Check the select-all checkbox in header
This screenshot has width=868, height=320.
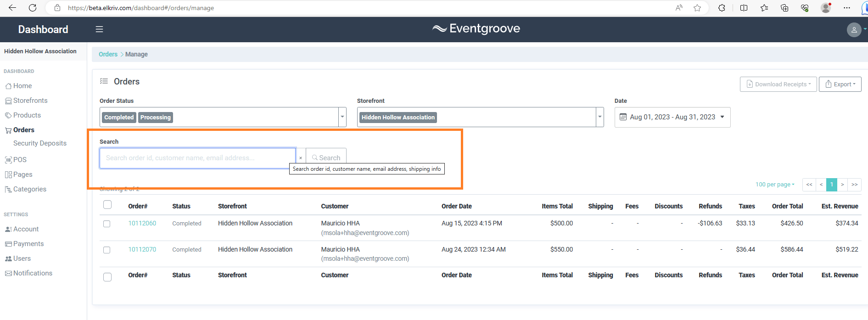107,205
